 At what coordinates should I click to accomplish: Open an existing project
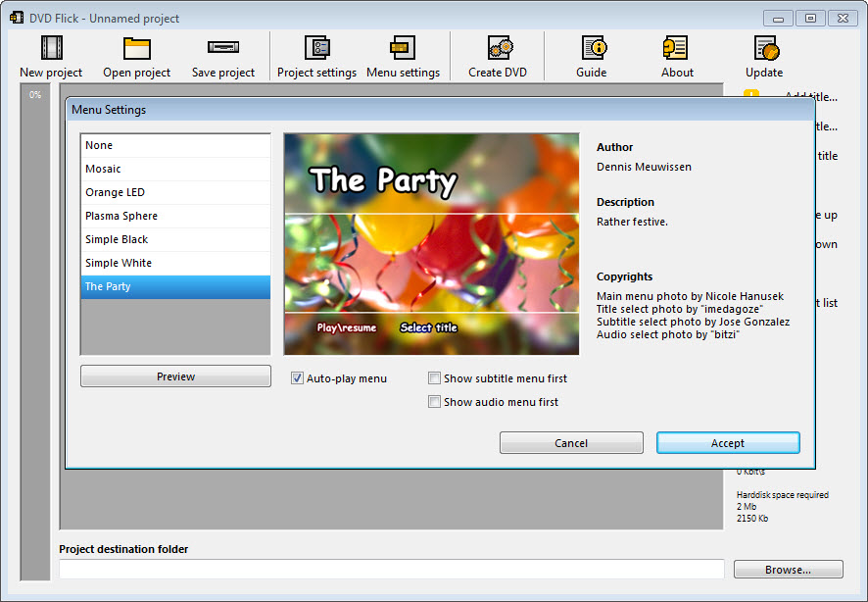click(x=137, y=54)
